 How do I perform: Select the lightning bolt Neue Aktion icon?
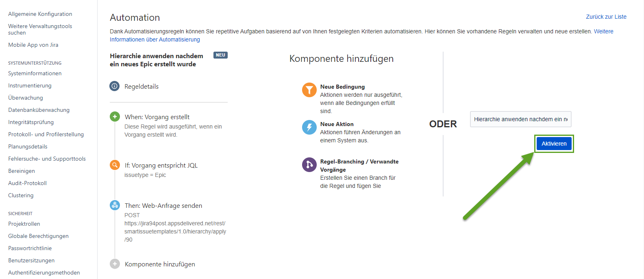(x=309, y=127)
